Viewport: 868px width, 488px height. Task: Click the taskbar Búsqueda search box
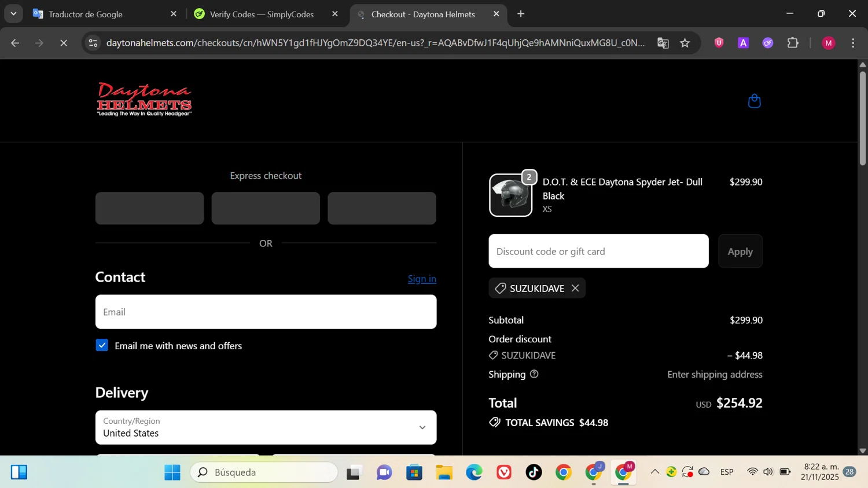264,472
